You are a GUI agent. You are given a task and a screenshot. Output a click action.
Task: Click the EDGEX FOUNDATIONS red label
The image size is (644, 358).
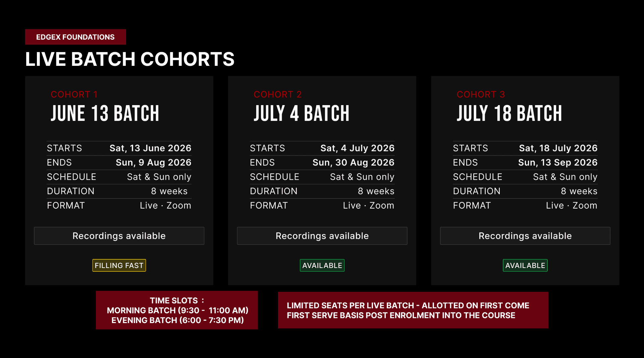point(75,37)
